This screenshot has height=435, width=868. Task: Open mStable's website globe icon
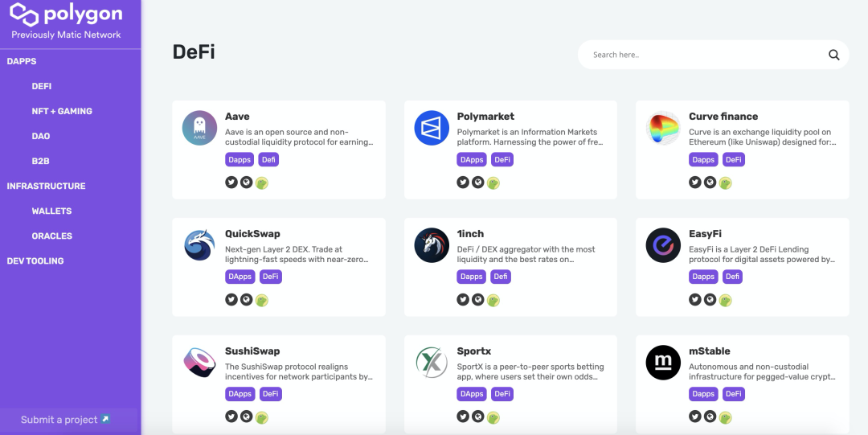pyautogui.click(x=710, y=417)
